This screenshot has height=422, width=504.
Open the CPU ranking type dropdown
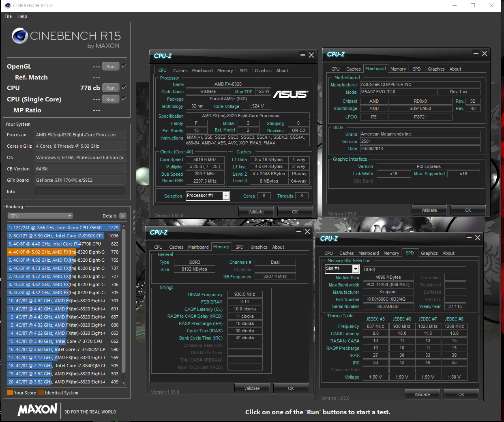(x=40, y=216)
